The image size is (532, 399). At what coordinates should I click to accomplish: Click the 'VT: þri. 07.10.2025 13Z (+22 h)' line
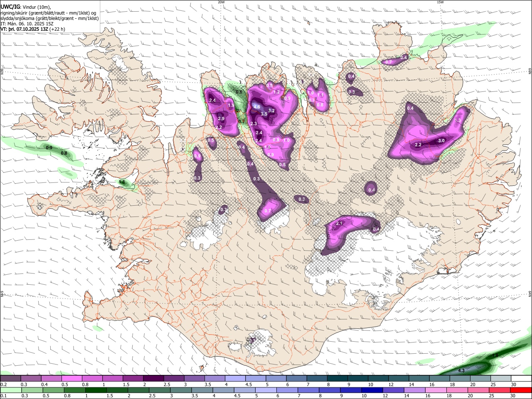(x=33, y=29)
